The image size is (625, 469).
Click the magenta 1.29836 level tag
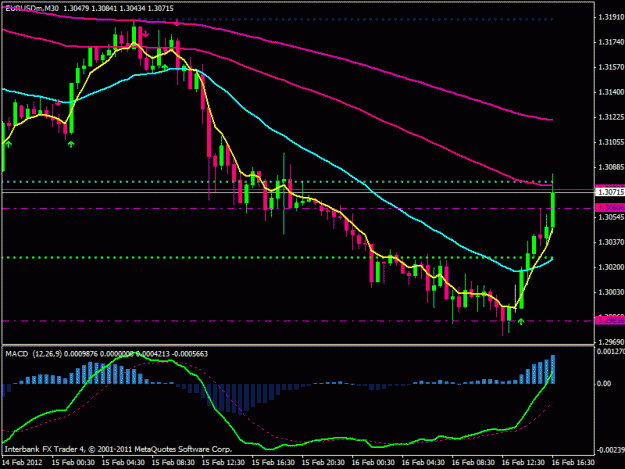point(610,320)
